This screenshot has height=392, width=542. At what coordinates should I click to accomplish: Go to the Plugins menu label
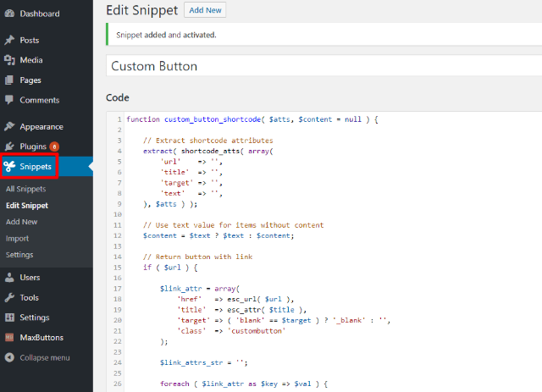33,146
